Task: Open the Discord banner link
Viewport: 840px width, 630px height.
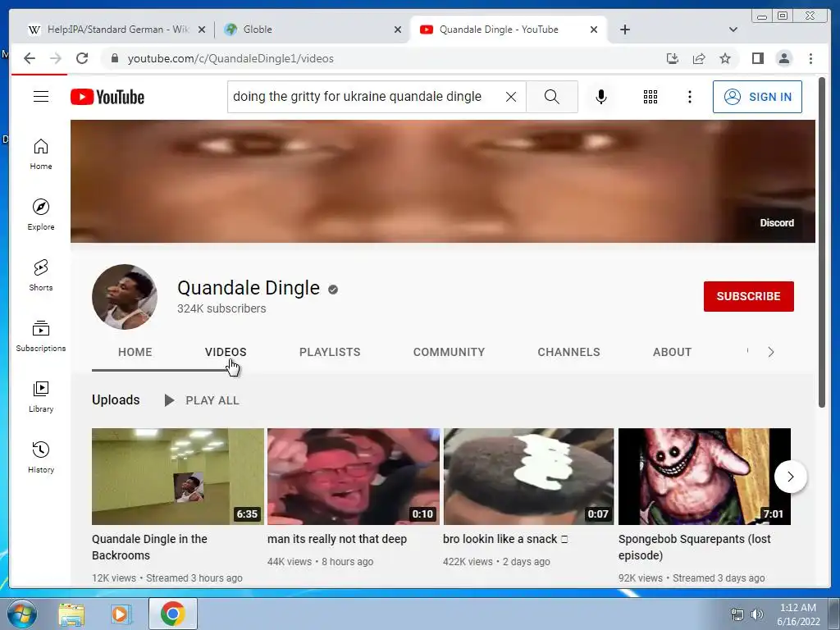Action: [x=777, y=223]
